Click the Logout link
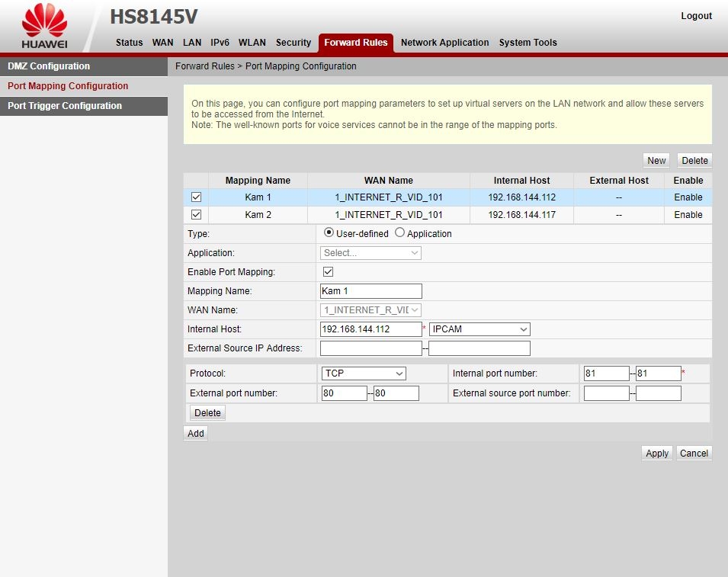Viewport: 728px width, 577px height. (696, 16)
